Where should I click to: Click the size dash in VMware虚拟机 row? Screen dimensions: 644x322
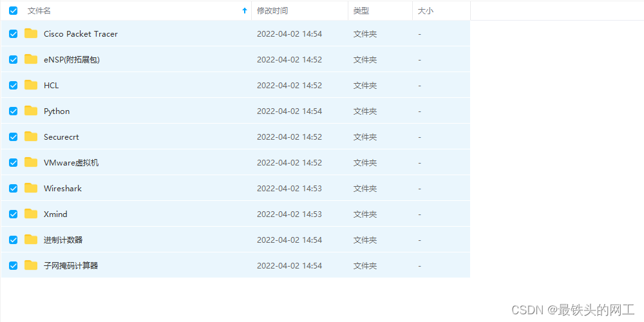point(419,163)
